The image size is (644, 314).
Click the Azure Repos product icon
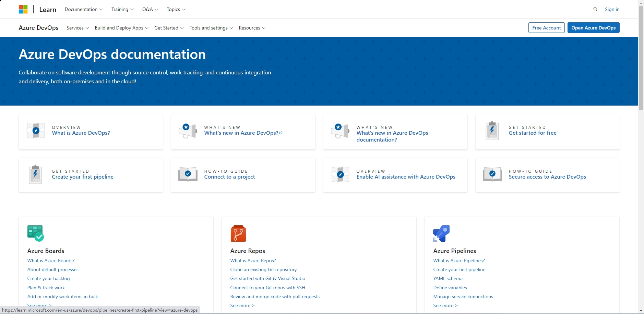[238, 233]
